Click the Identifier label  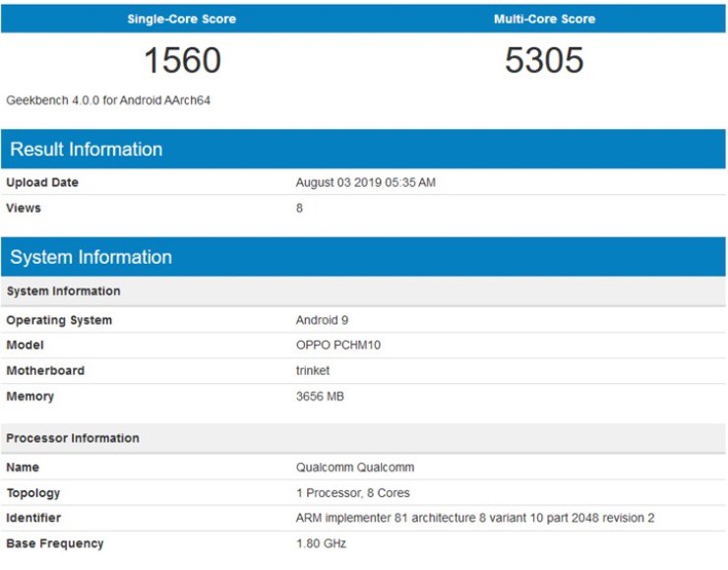coord(33,518)
